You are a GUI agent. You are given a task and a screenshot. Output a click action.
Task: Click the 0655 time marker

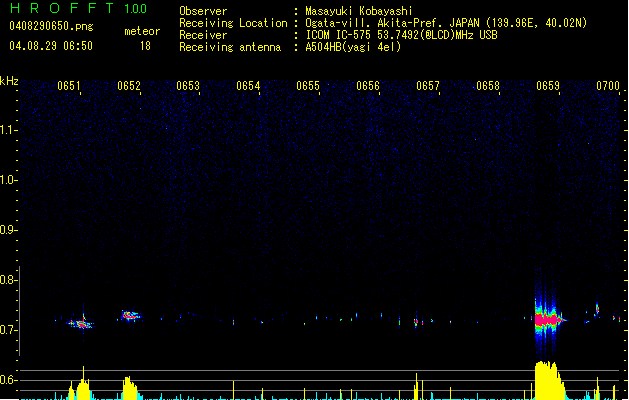click(x=308, y=86)
